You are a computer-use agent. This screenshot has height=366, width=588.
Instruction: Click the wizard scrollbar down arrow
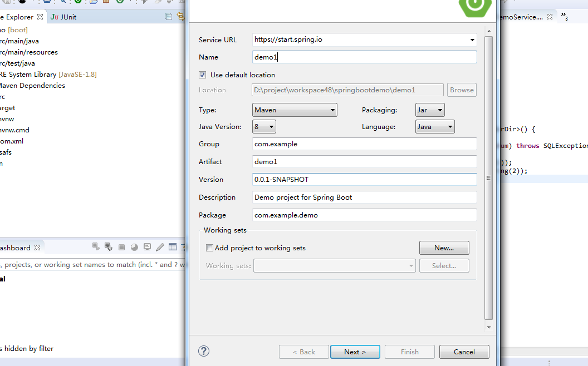coord(489,327)
